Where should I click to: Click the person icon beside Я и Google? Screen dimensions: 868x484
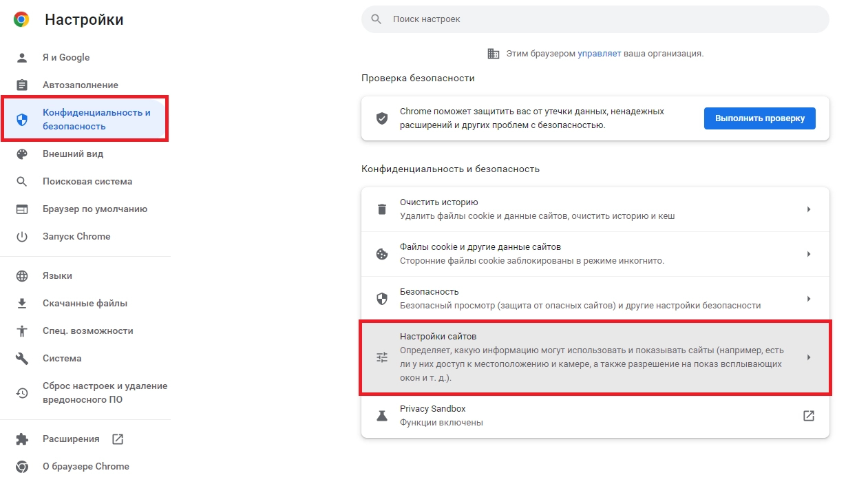(x=22, y=58)
